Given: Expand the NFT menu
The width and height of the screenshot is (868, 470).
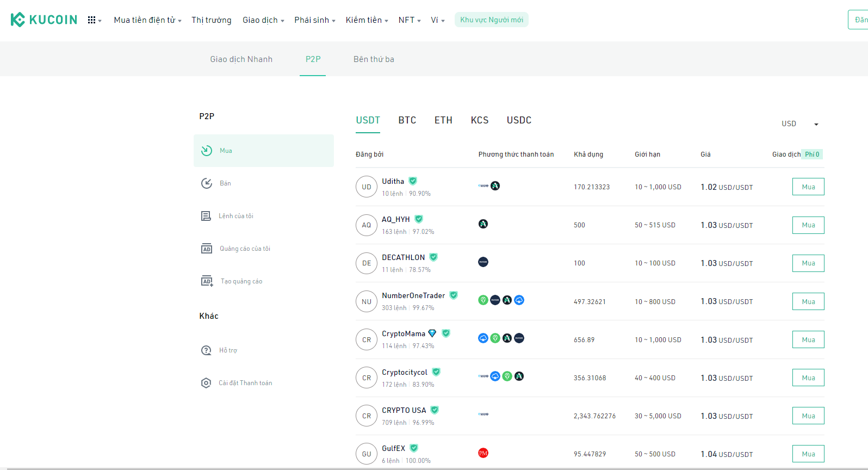Looking at the screenshot, I should click(410, 20).
